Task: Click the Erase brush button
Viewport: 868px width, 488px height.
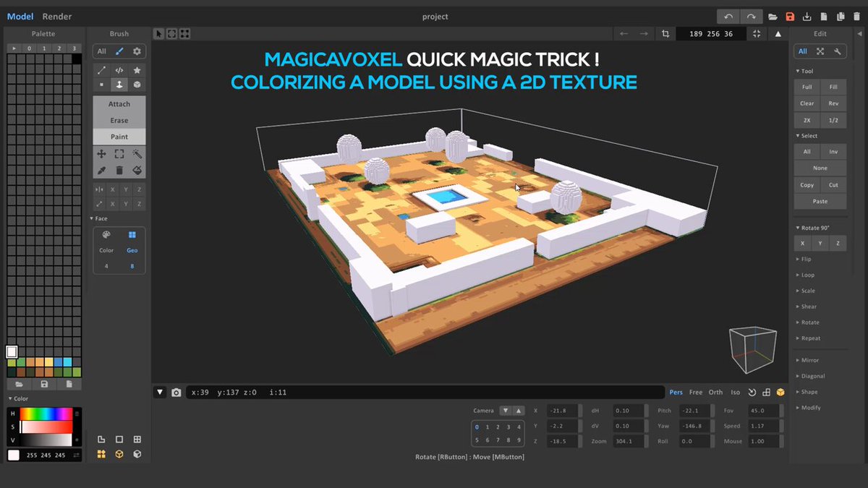Action: [119, 120]
